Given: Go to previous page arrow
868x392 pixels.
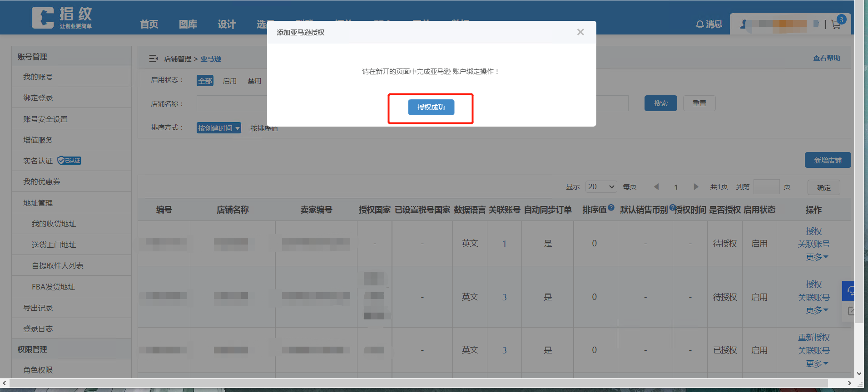Looking at the screenshot, I should click(656, 186).
